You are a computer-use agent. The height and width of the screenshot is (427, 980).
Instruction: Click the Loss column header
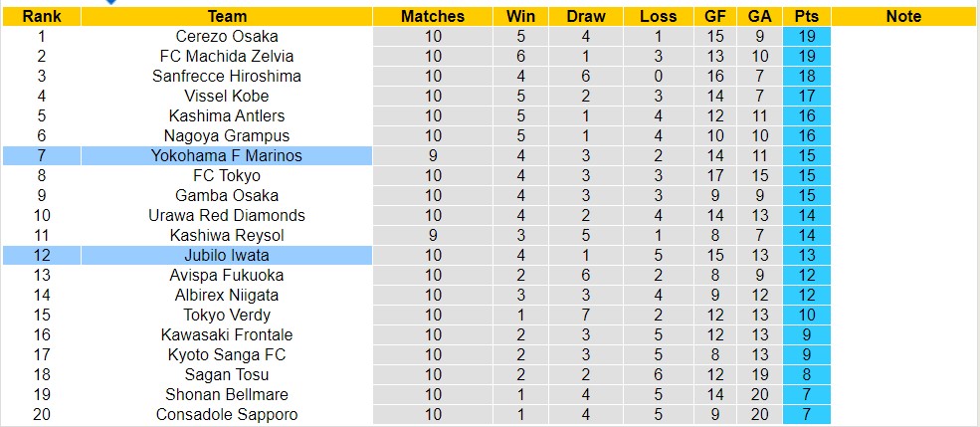click(x=658, y=16)
